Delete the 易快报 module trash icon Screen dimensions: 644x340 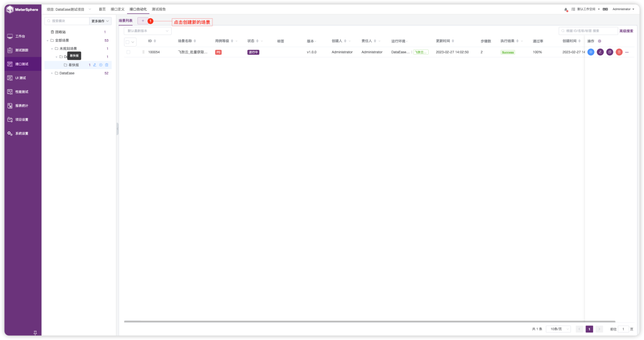pyautogui.click(x=106, y=65)
